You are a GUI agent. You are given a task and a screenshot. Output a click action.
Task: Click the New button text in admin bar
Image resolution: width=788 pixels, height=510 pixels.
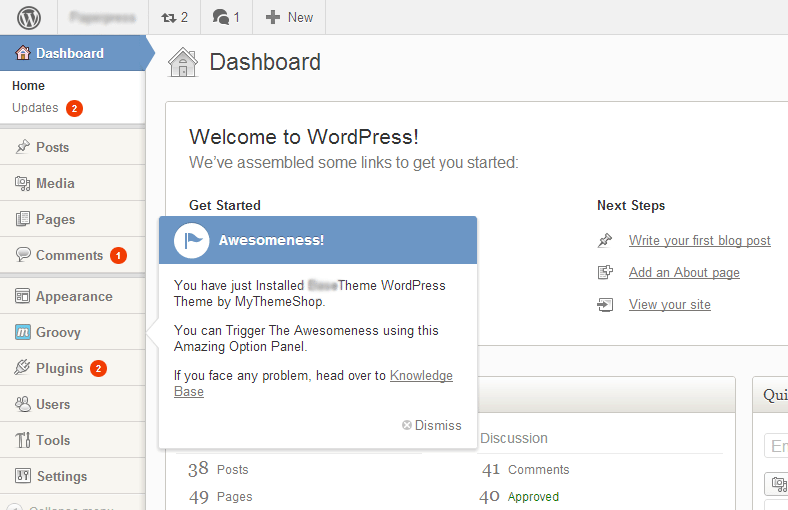point(300,18)
